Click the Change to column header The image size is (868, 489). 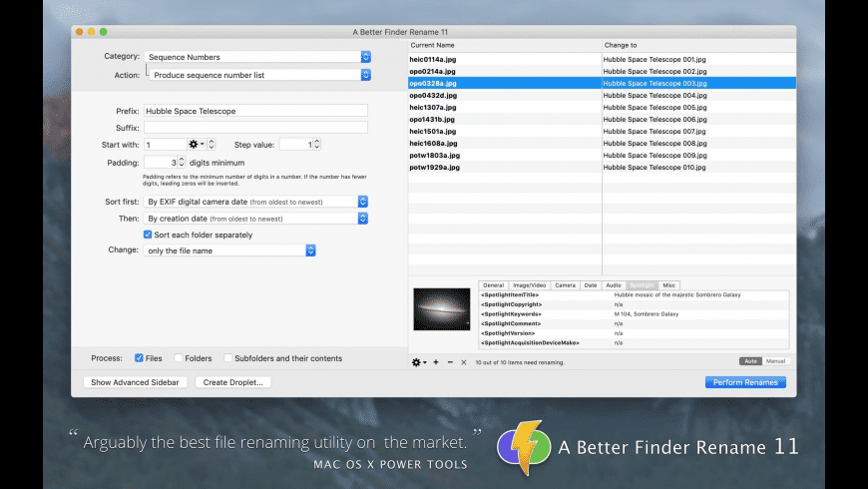[699, 45]
